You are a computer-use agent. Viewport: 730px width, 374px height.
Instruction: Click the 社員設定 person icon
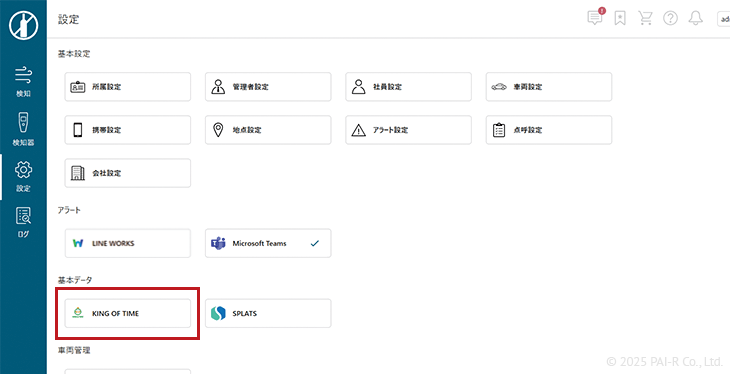point(358,87)
